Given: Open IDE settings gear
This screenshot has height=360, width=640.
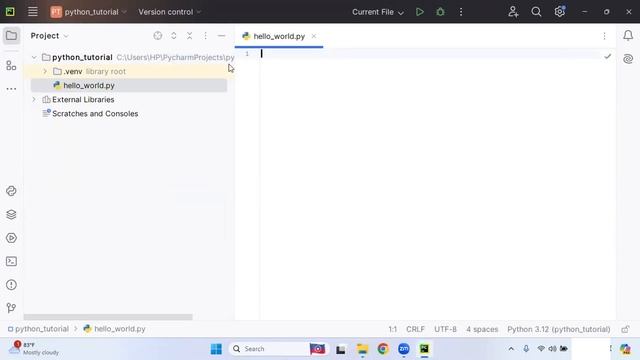Looking at the screenshot, I should pos(560,11).
